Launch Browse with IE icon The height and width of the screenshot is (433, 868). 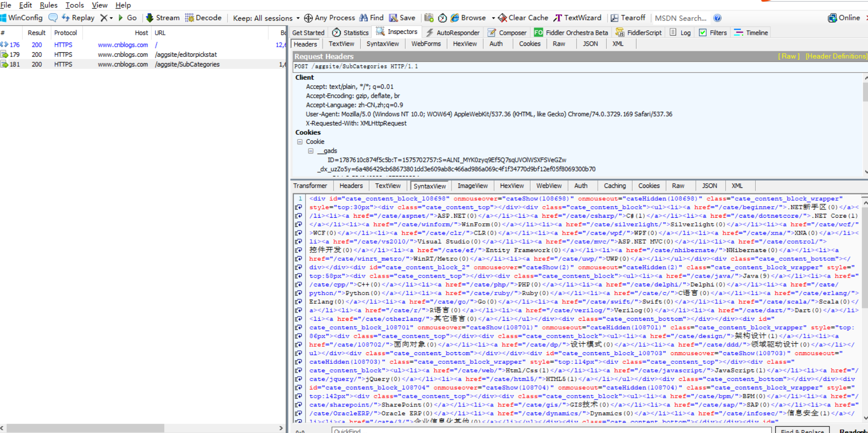pos(468,18)
